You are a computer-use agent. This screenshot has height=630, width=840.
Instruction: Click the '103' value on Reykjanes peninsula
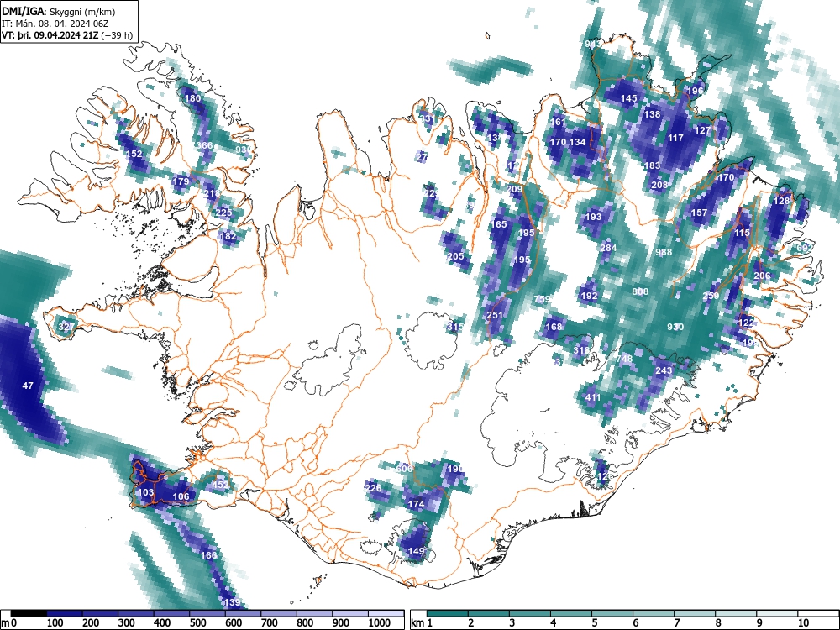pos(145,492)
